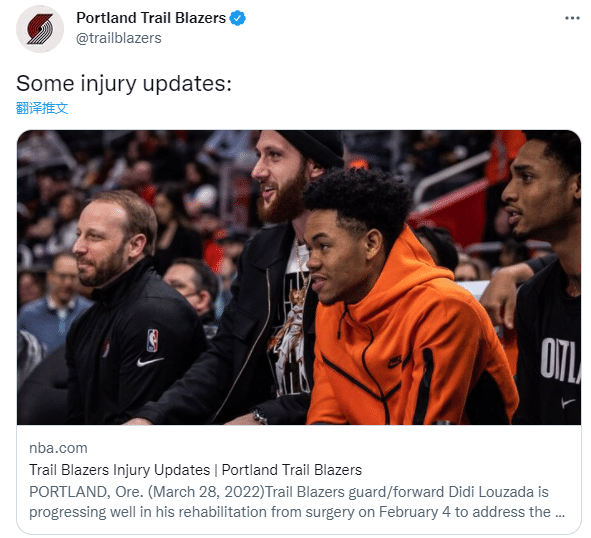Click the Blazers pinwheel logo on the jacket chest
The width and height of the screenshot is (591, 538).
(x=106, y=348)
